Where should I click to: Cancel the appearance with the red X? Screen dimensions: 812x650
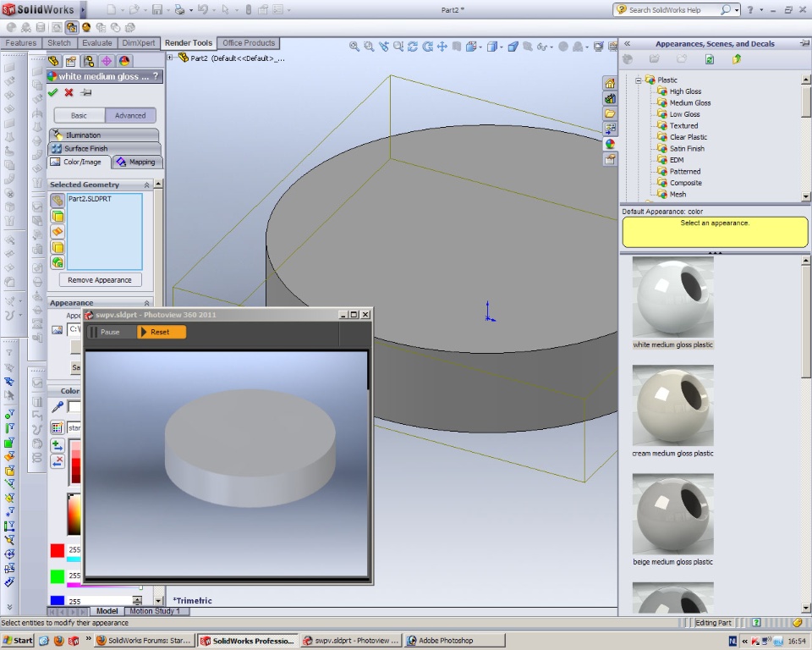click(69, 92)
